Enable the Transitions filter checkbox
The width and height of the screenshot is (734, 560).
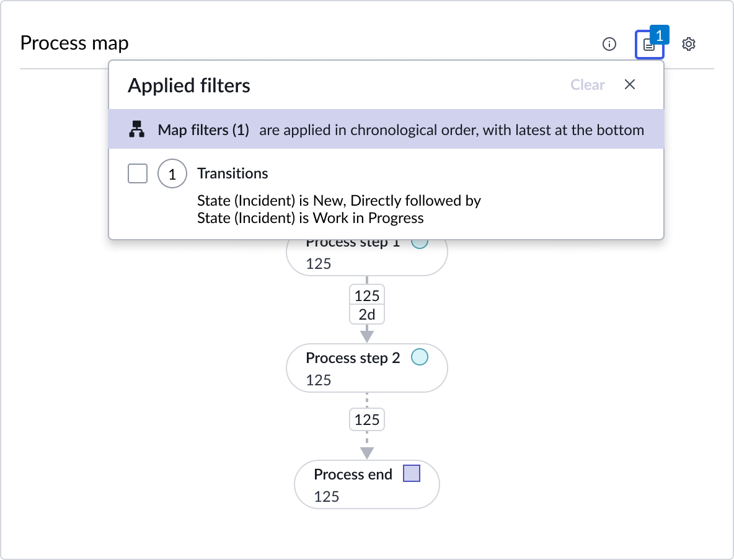point(137,173)
